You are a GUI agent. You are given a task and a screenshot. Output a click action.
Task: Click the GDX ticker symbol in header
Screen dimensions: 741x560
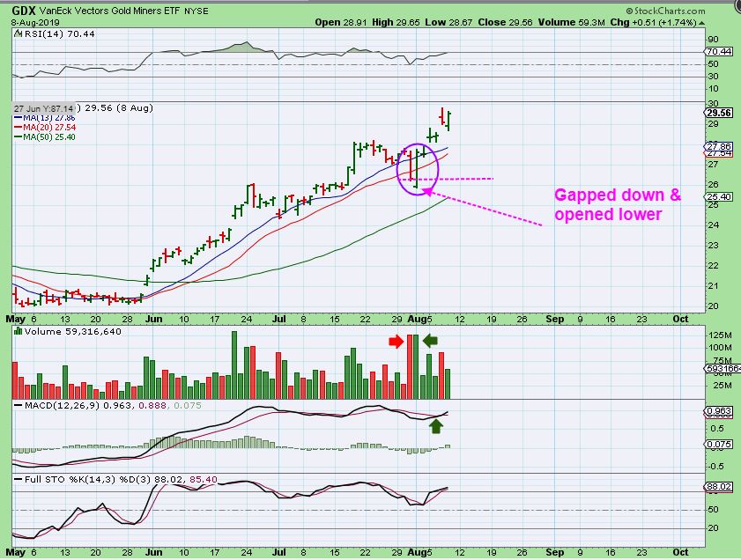coord(24,11)
